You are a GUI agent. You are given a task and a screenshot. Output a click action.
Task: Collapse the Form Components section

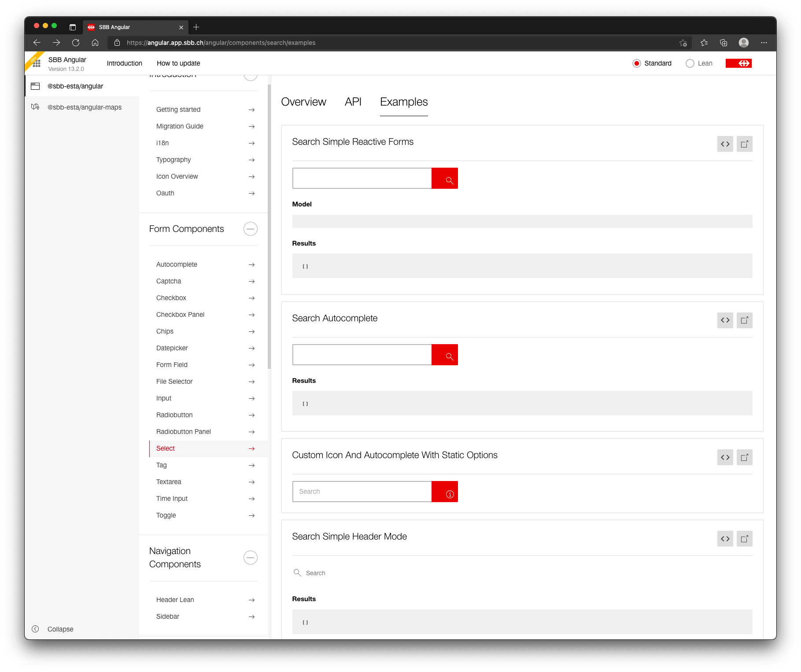tap(250, 229)
